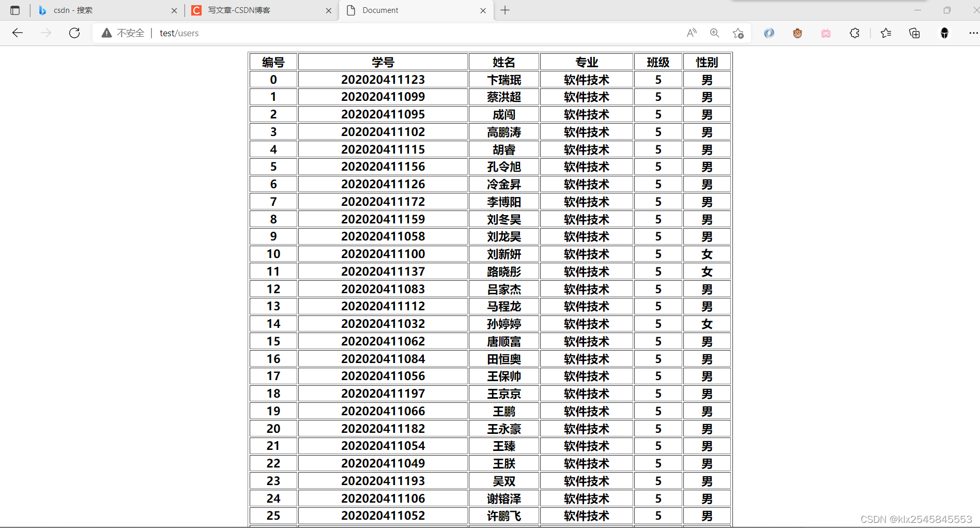Select the name 王保帅

coord(504,376)
